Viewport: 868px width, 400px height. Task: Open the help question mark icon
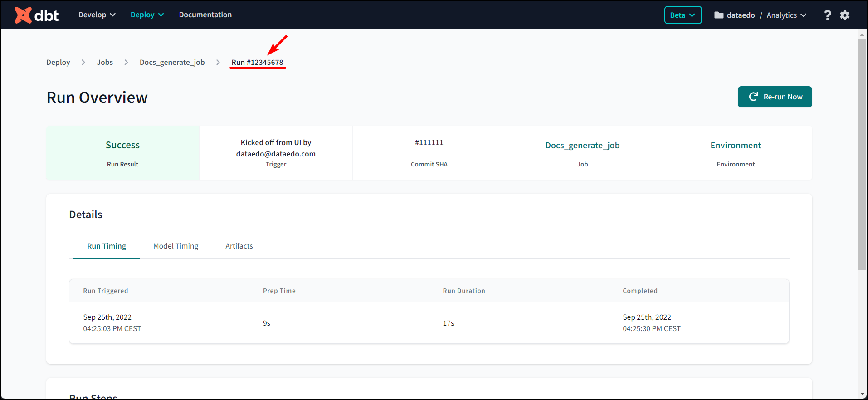pyautogui.click(x=827, y=15)
